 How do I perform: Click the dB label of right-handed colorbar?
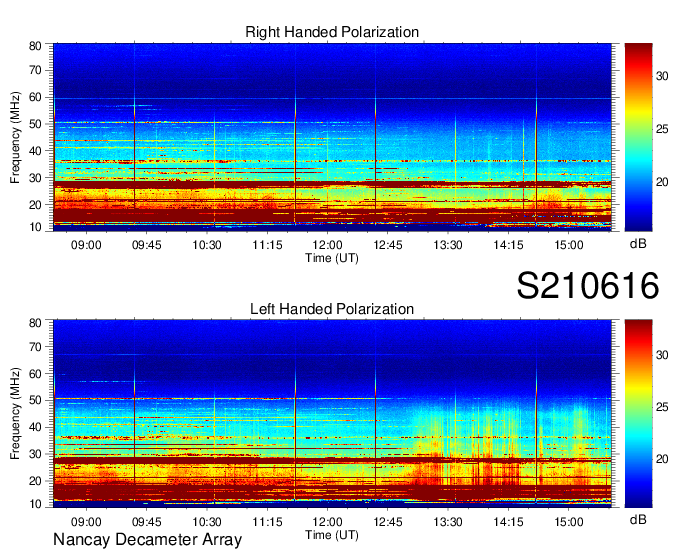click(x=638, y=244)
